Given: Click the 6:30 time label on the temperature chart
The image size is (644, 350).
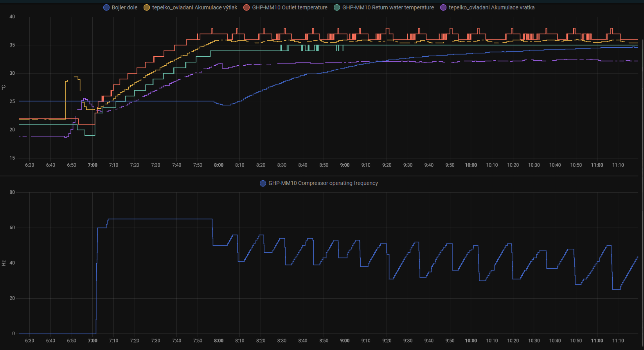Looking at the screenshot, I should (x=30, y=165).
